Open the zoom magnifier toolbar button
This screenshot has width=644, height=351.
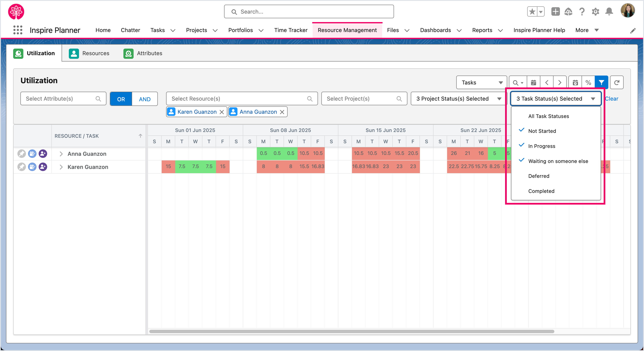[x=518, y=82]
